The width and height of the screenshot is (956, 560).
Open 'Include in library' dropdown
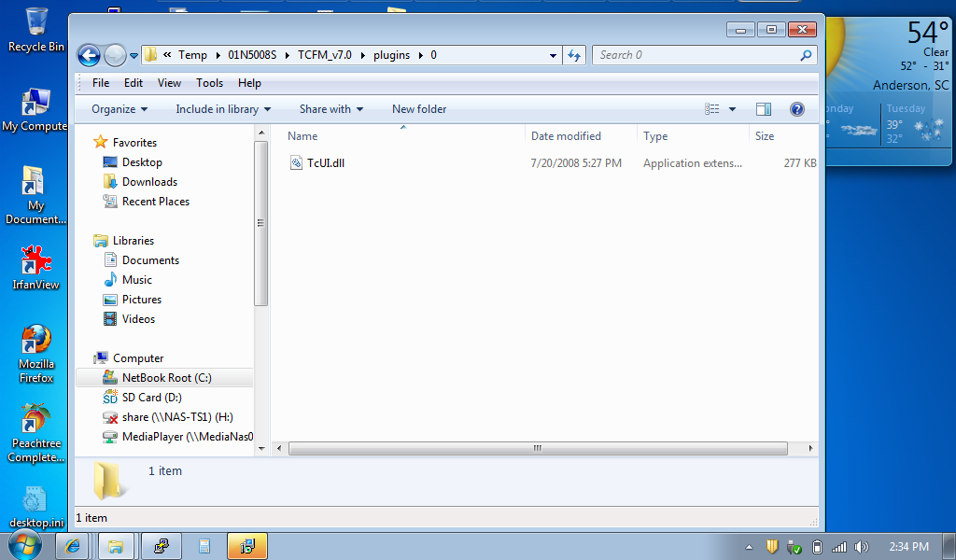click(223, 109)
